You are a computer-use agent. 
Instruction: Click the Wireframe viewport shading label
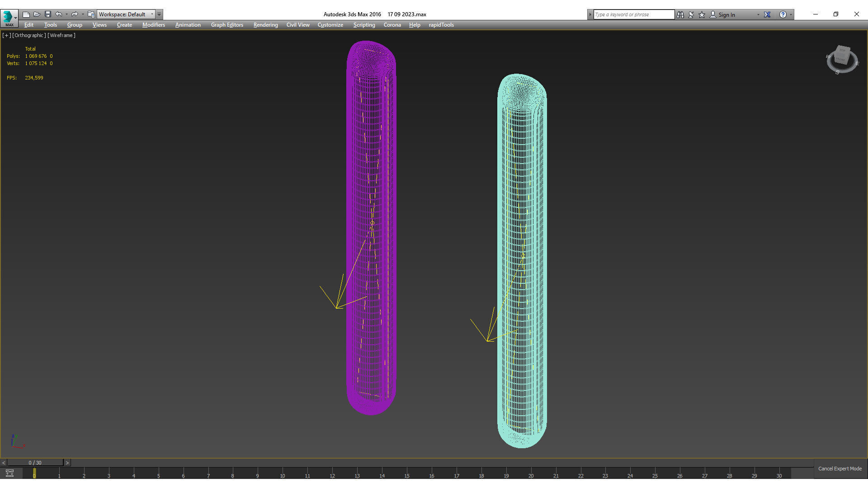click(61, 35)
